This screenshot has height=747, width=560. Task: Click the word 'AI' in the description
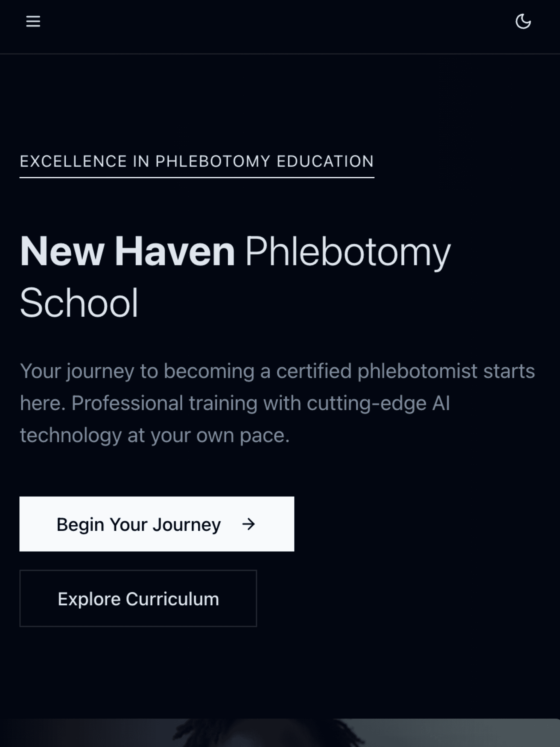click(441, 403)
